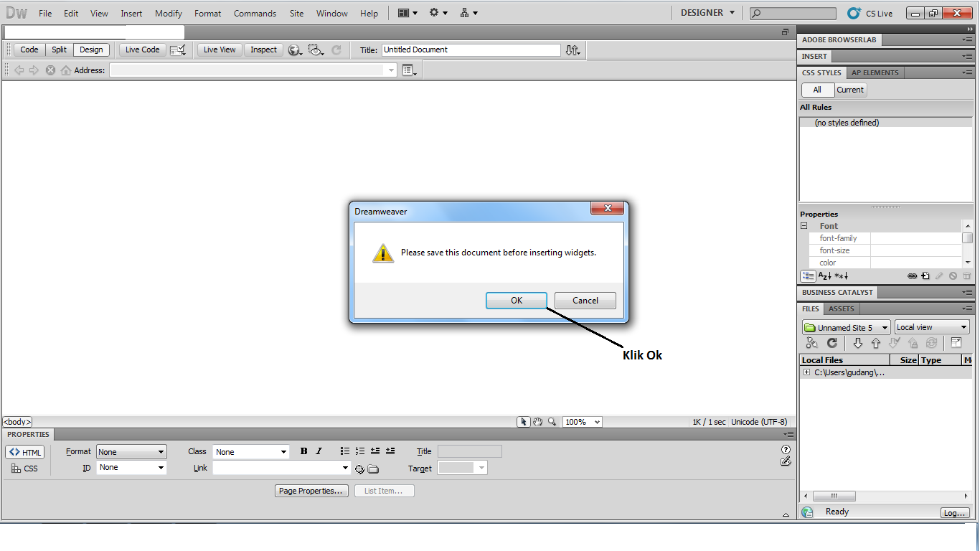Screen dimensions: 980x551
Task: Click the Stop icon next to Address
Action: point(50,70)
